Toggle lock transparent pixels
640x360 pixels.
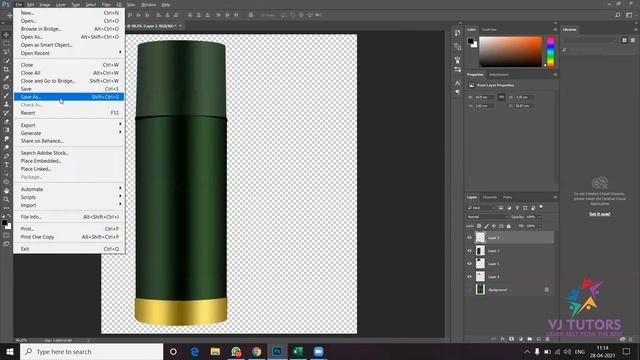(479, 226)
